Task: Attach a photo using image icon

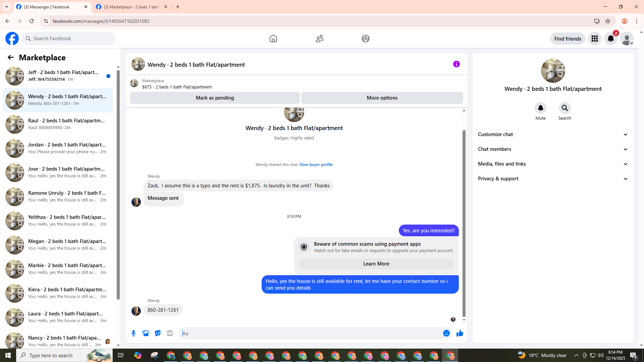Action: point(146,333)
